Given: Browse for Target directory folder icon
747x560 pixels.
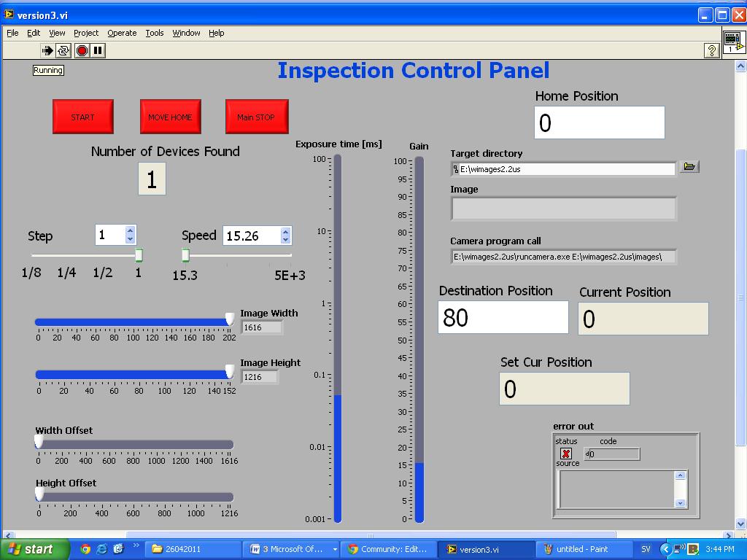Looking at the screenshot, I should coord(689,167).
